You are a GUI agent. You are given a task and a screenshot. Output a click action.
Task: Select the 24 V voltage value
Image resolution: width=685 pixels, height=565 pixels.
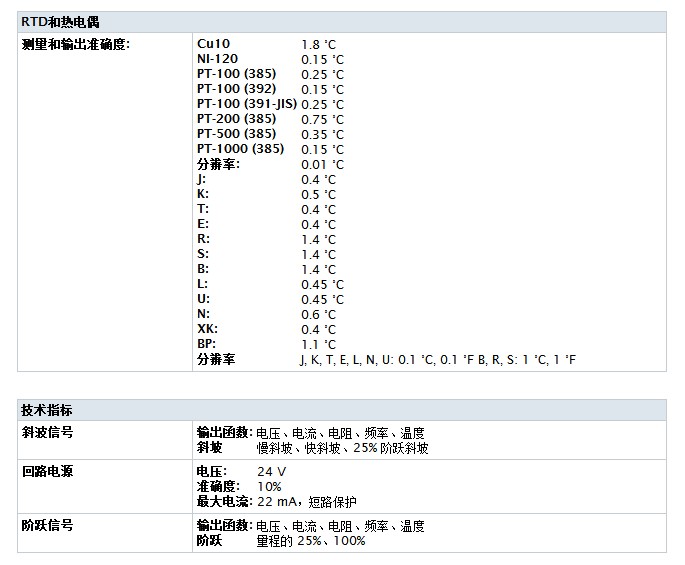point(272,471)
